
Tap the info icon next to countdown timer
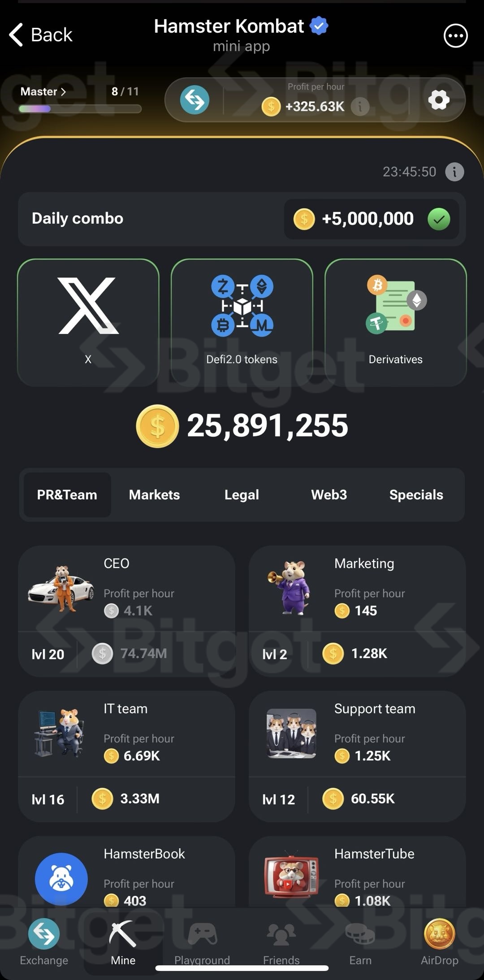454,172
